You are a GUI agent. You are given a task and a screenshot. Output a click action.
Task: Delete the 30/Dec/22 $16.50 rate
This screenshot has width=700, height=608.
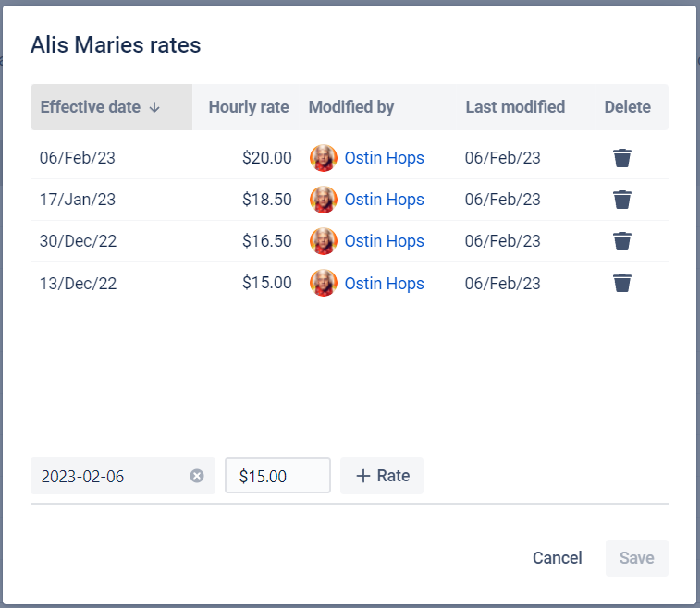(622, 241)
